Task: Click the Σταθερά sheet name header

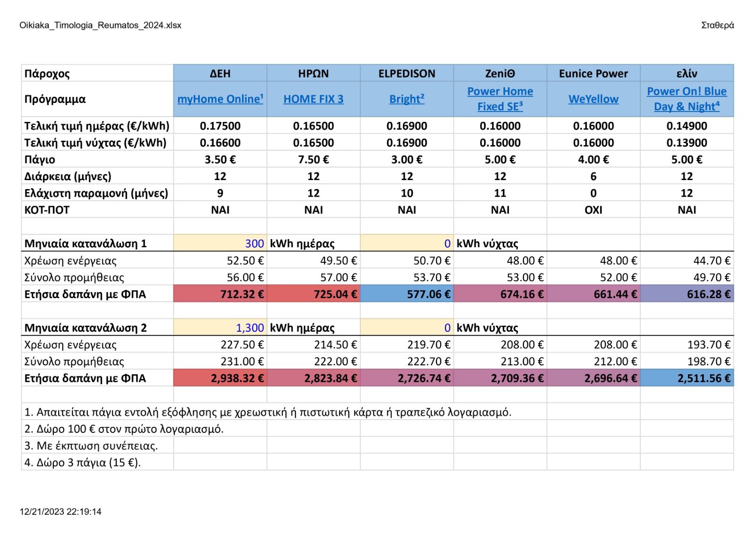Action: (717, 25)
